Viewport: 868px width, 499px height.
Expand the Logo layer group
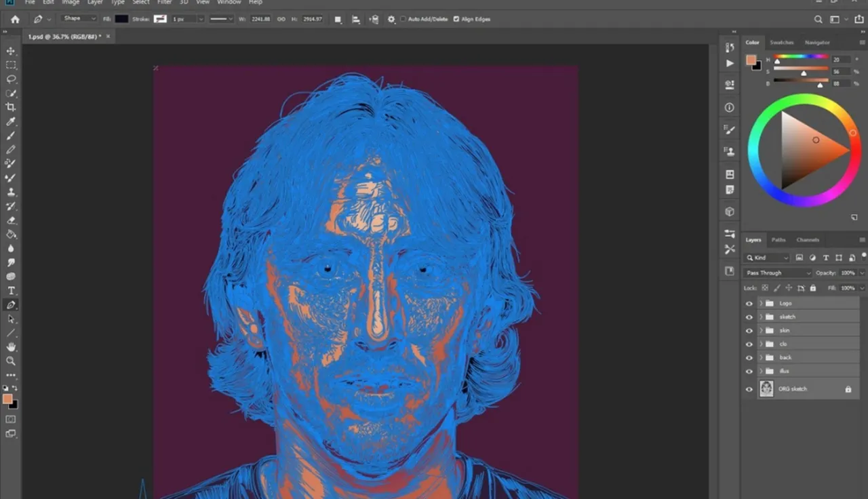click(761, 304)
